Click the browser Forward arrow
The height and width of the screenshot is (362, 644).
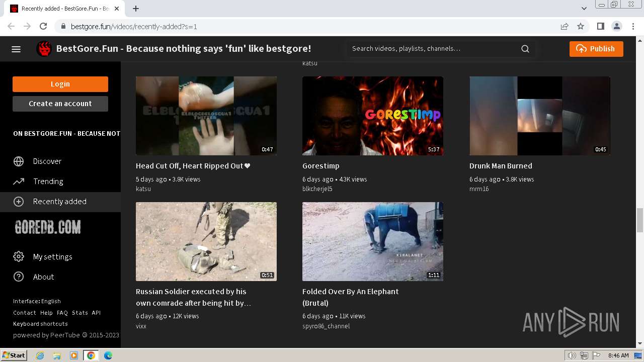tap(27, 26)
